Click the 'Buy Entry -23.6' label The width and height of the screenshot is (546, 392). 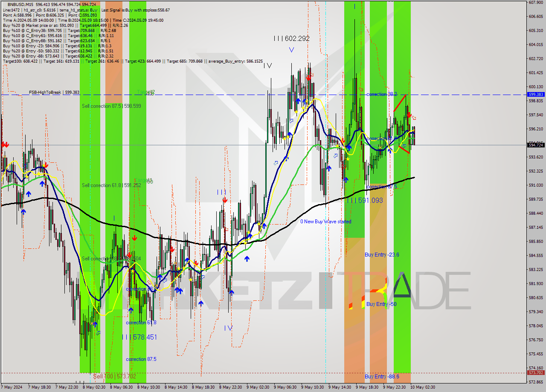(x=382, y=255)
